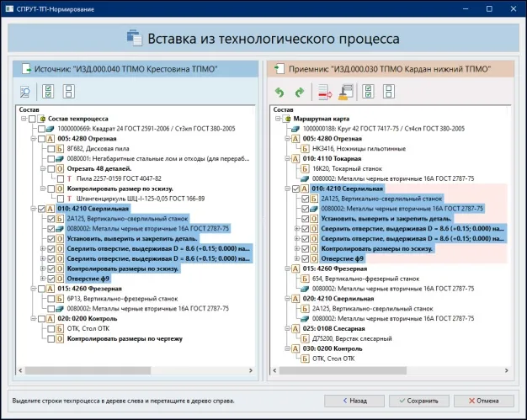The height and width of the screenshot is (420, 527).
Task: Click the 'Сохранить' button
Action: point(419,401)
